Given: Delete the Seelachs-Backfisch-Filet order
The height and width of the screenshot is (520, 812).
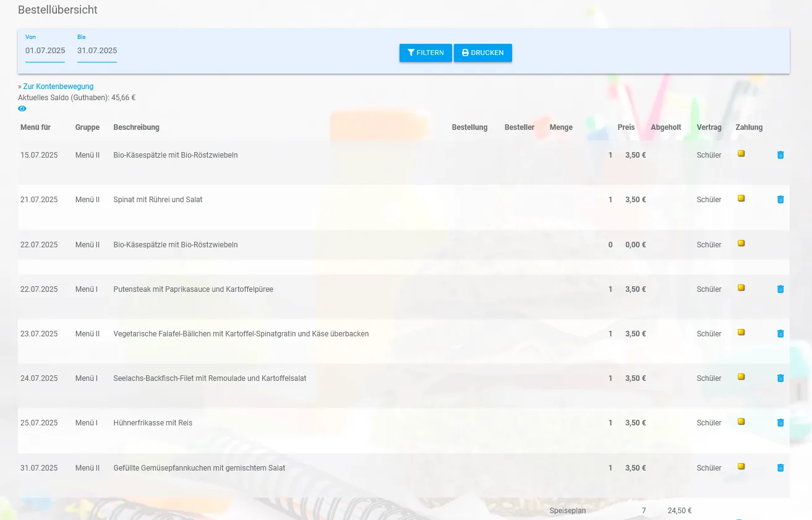Looking at the screenshot, I should [x=780, y=378].
